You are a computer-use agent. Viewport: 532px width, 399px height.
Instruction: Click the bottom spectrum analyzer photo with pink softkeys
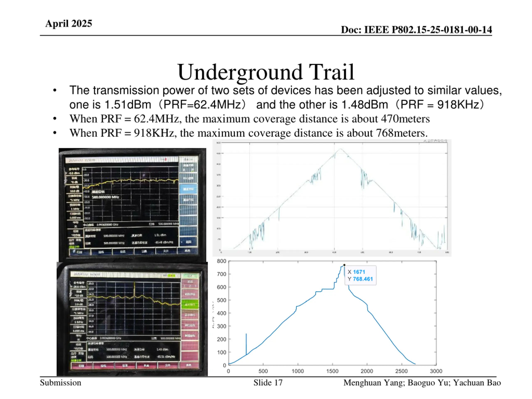coord(132,319)
